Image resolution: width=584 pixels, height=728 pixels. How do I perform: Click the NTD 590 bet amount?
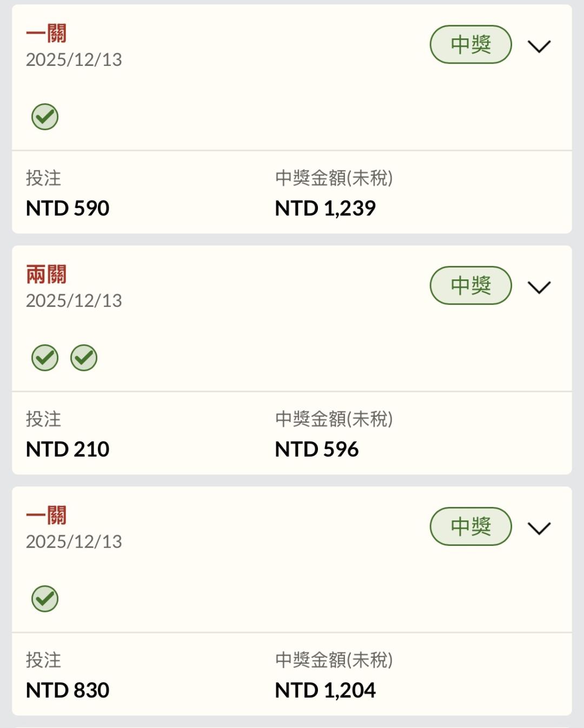click(68, 208)
